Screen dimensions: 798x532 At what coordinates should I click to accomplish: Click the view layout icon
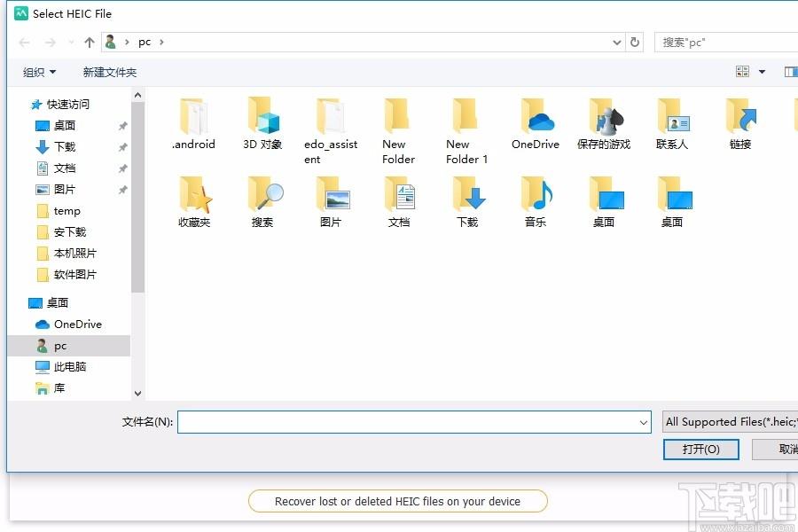[x=742, y=72]
